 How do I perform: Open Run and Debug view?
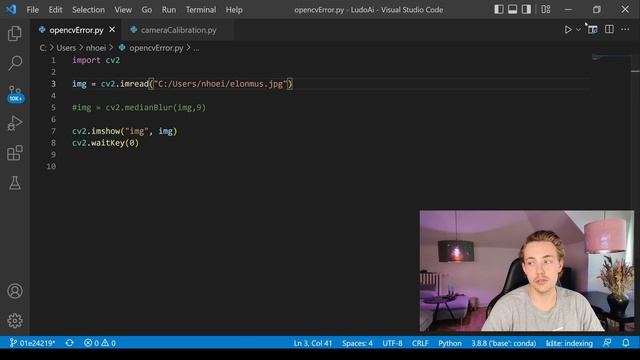click(x=15, y=123)
